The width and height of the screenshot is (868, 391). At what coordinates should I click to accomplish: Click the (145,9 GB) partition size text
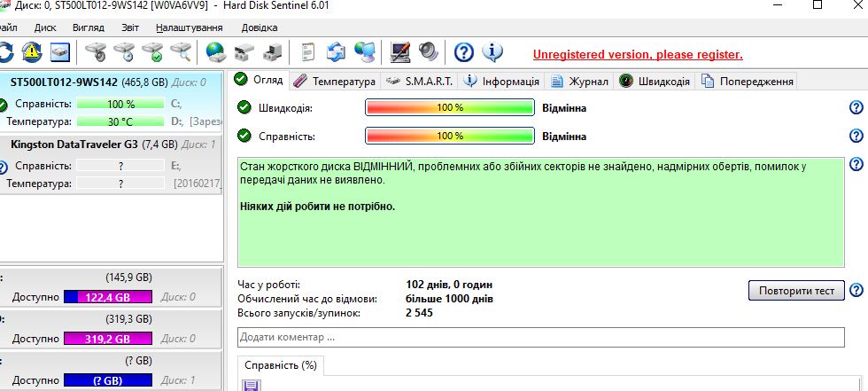[x=128, y=278]
